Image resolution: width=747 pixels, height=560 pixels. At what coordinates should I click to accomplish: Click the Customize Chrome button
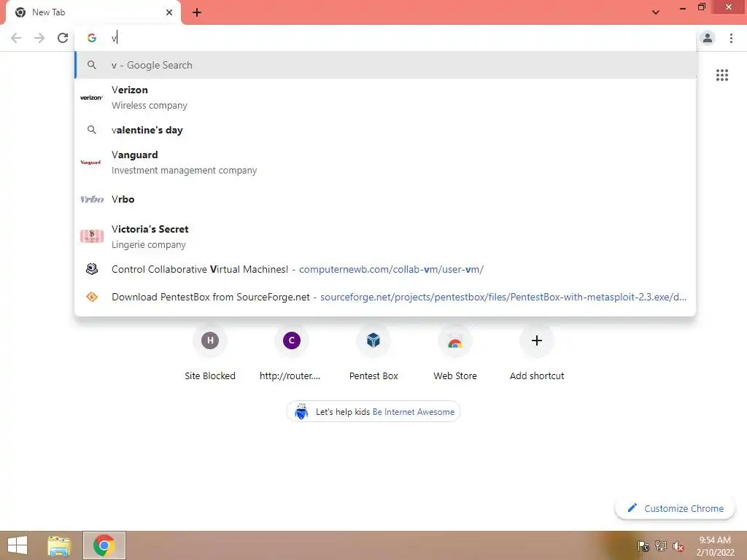(x=675, y=508)
